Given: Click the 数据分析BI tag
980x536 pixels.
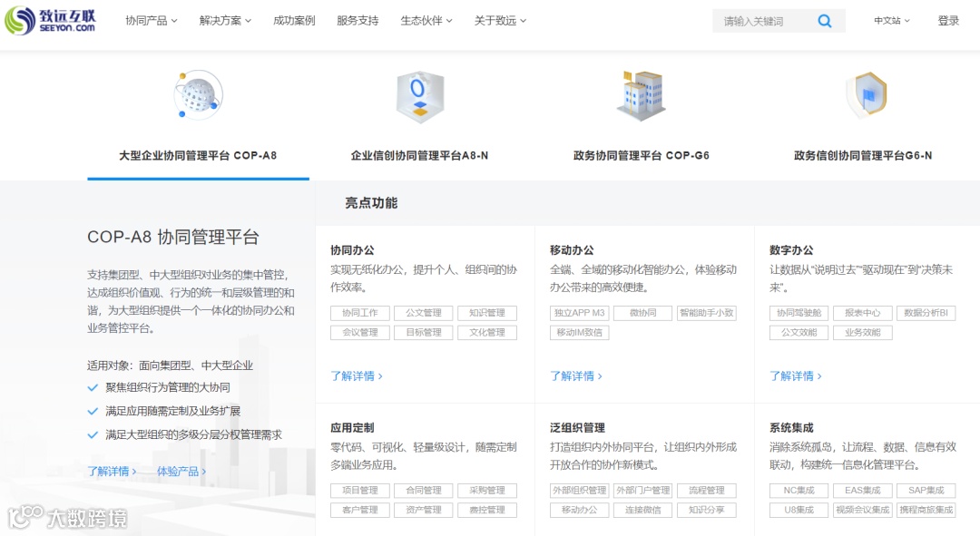Looking at the screenshot, I should click(926, 313).
